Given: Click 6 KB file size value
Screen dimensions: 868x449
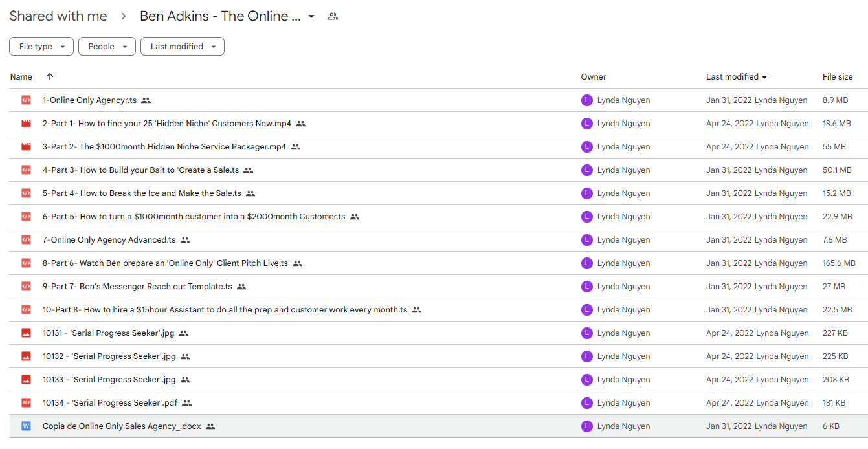Looking at the screenshot, I should click(x=831, y=426).
